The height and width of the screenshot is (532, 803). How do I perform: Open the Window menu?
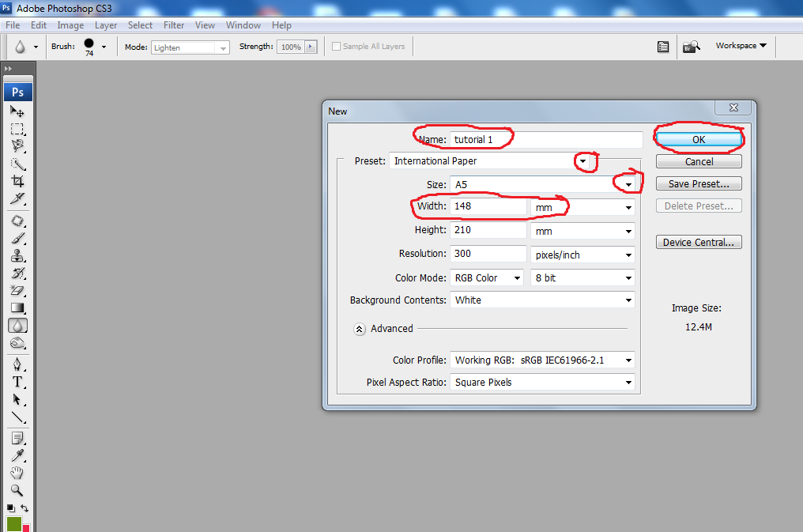(243, 25)
